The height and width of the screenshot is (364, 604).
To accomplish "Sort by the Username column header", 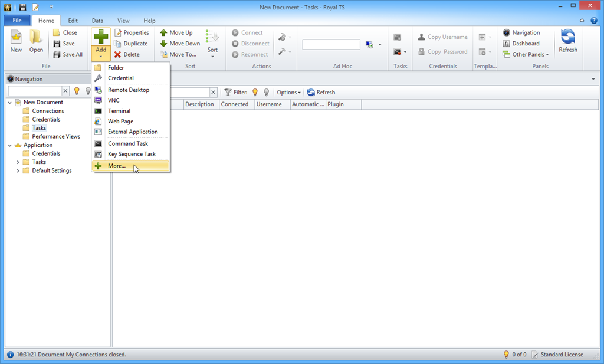I will tap(273, 104).
